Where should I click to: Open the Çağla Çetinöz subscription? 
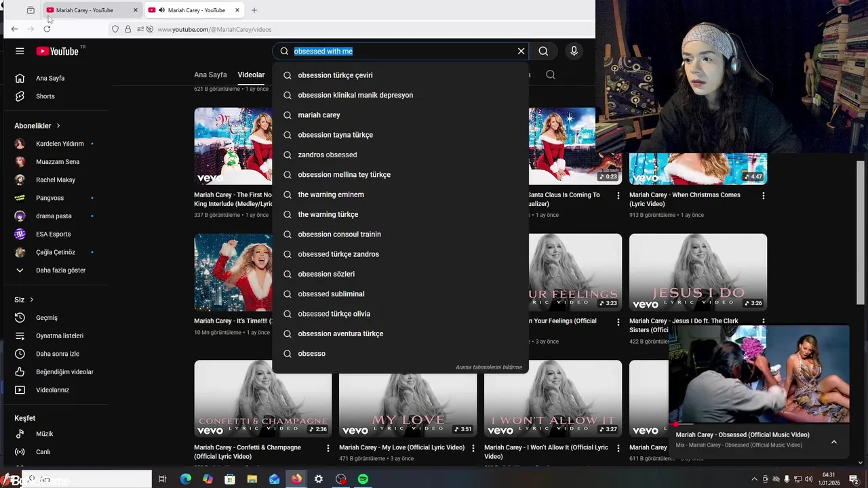pos(56,252)
